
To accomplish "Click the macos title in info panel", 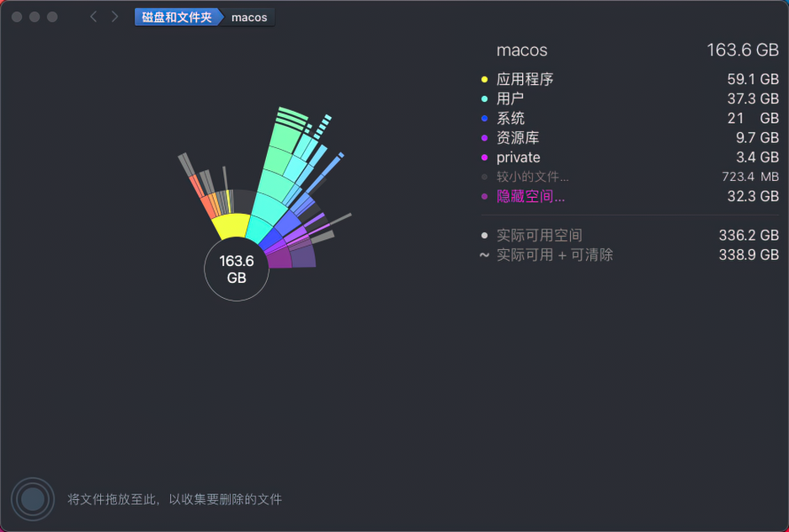I will click(x=522, y=51).
